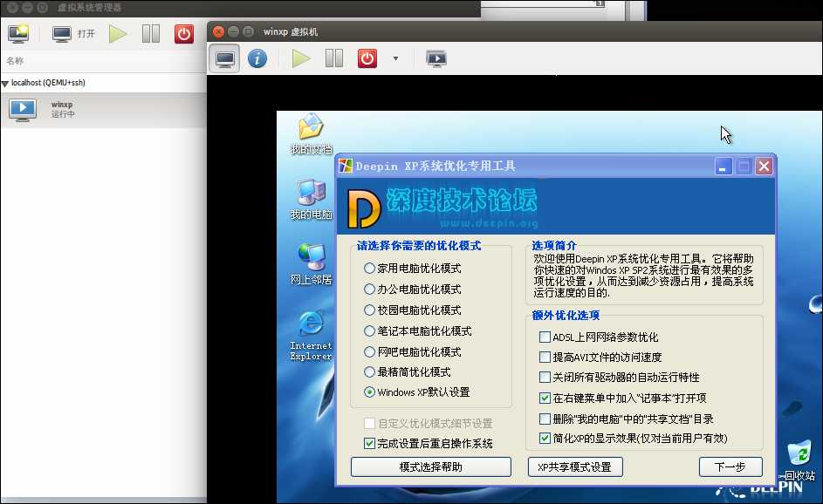Open shutdown options dropdown arrow

pyautogui.click(x=395, y=58)
